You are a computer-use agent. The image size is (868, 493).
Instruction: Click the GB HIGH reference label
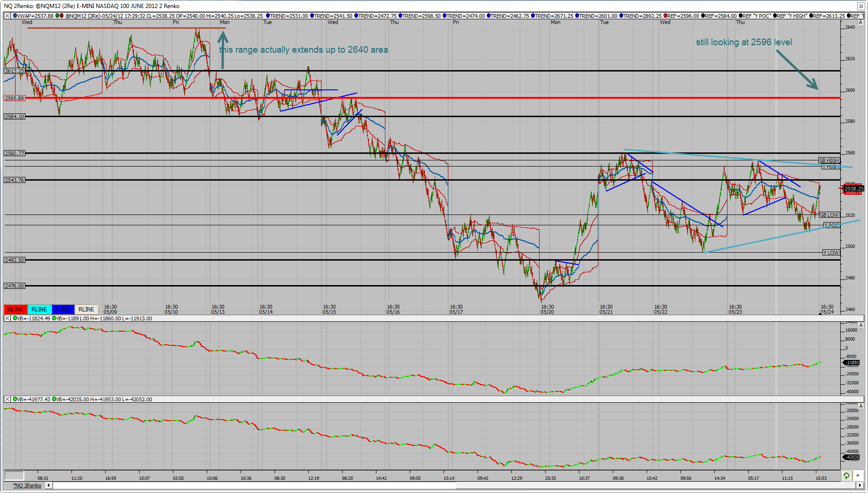point(829,160)
